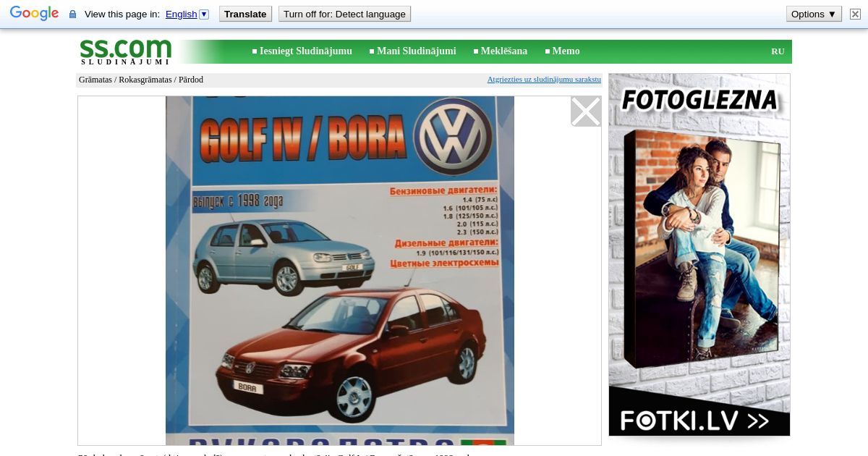The image size is (868, 456).
Task: Select the English language link
Action: click(181, 14)
